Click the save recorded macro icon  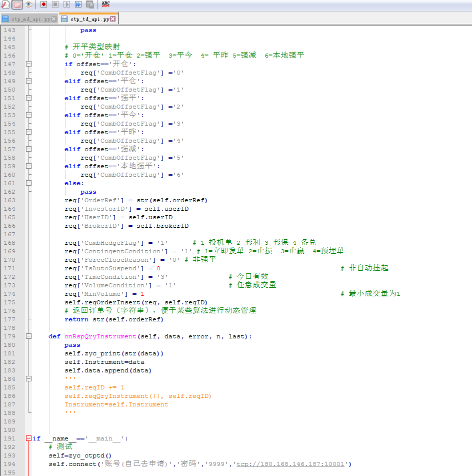coord(89,5)
